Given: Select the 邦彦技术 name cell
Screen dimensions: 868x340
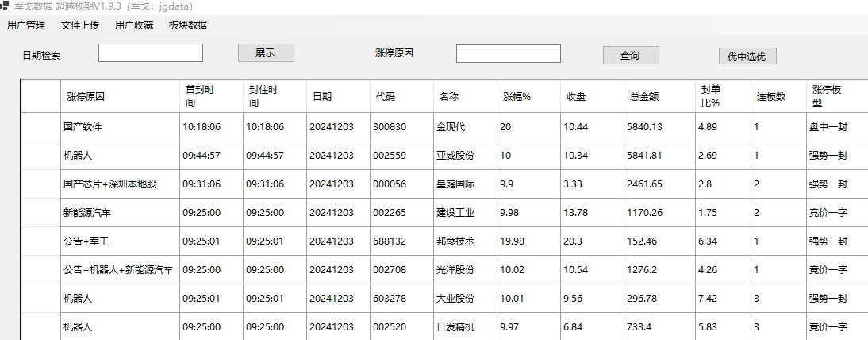Looking at the screenshot, I should tap(465, 241).
